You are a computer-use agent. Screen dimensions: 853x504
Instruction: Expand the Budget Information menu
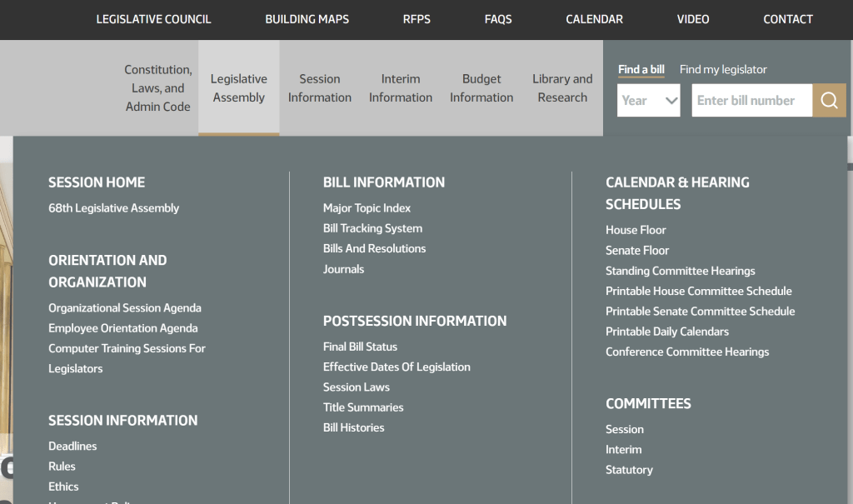click(481, 88)
